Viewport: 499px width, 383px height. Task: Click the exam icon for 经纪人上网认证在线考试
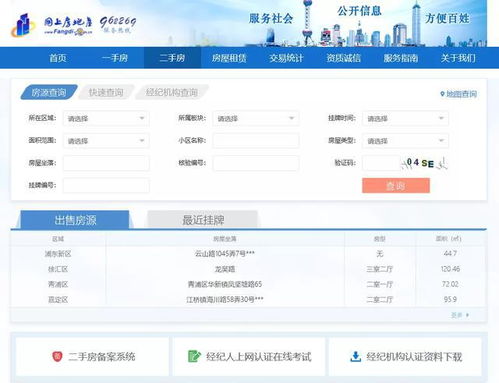coord(194,356)
